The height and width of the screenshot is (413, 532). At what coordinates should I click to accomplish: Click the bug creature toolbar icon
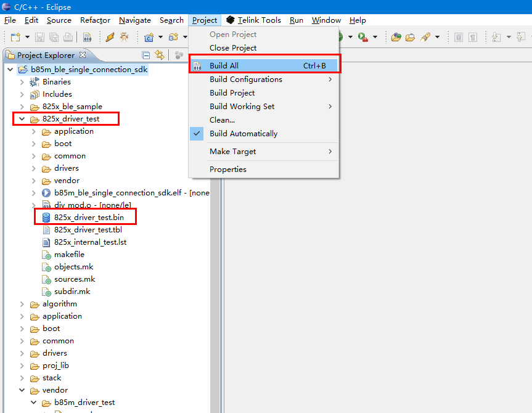(x=124, y=37)
